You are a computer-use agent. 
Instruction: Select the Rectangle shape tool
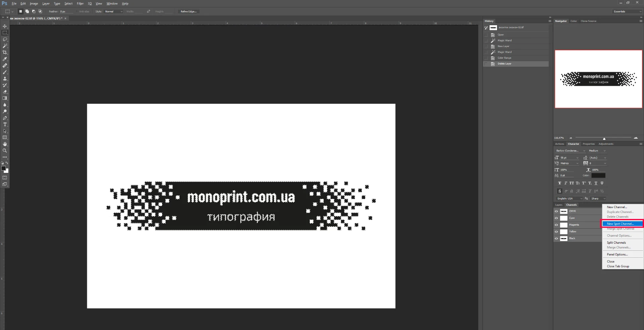[x=5, y=138]
